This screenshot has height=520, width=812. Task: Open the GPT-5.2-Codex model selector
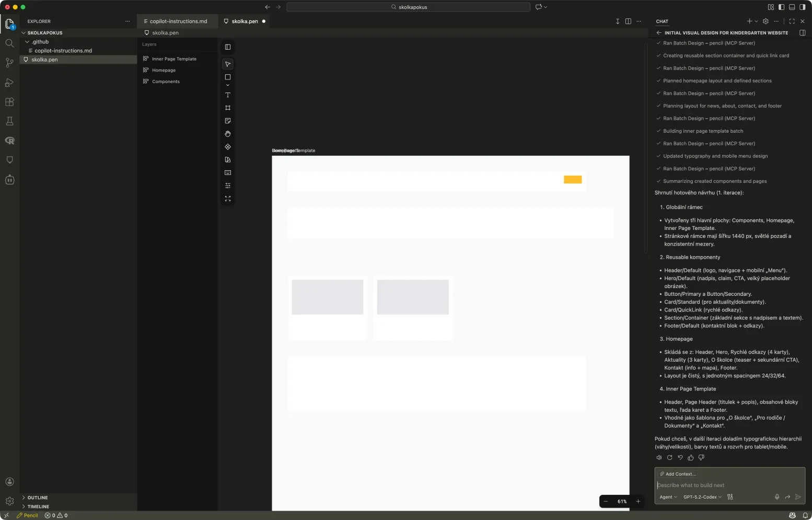click(x=702, y=497)
